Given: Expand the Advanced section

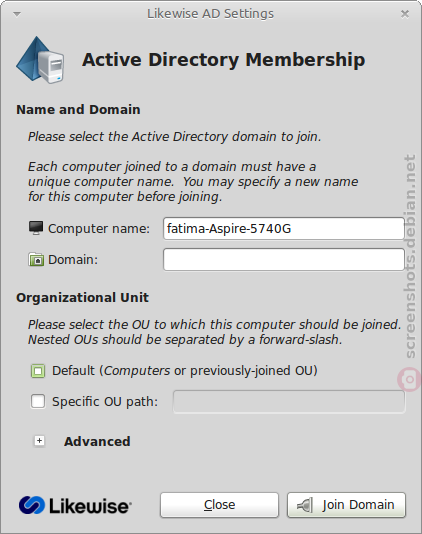Looking at the screenshot, I should [40, 441].
